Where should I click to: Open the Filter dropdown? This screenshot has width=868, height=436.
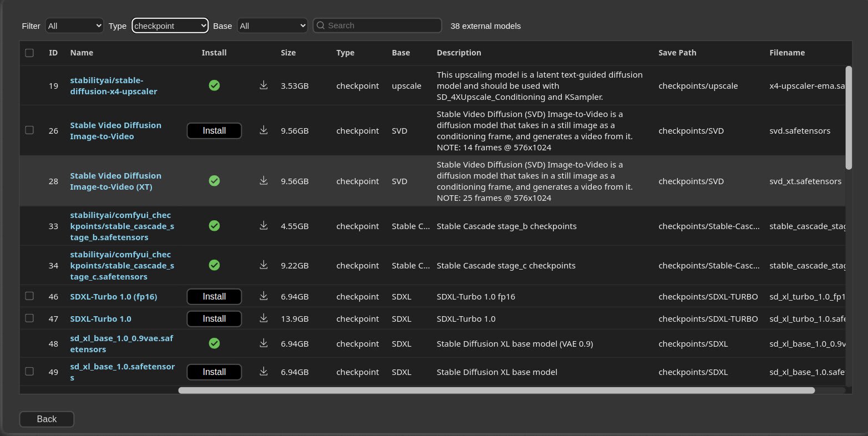(x=74, y=26)
